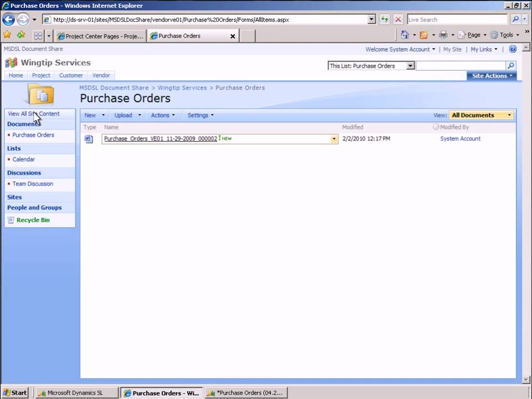Screen dimensions: 532x399
Task: Open the Page menu in command bar
Action: click(x=473, y=35)
